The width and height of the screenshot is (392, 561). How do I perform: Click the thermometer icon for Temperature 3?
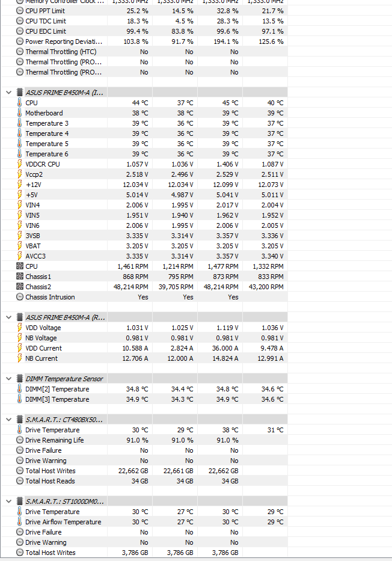point(20,123)
